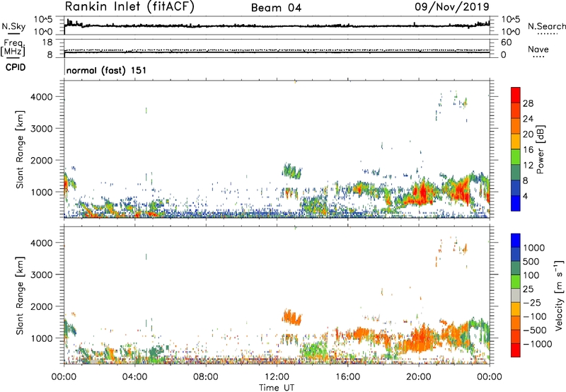Viewport: 566px width, 392px height.
Task: Select the 'N.Sky' legend label
Action: click(13, 26)
